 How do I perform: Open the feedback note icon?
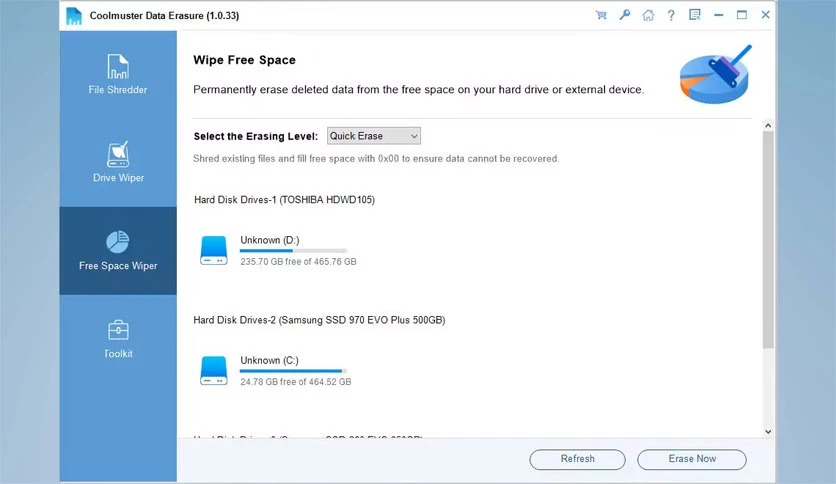(x=694, y=15)
